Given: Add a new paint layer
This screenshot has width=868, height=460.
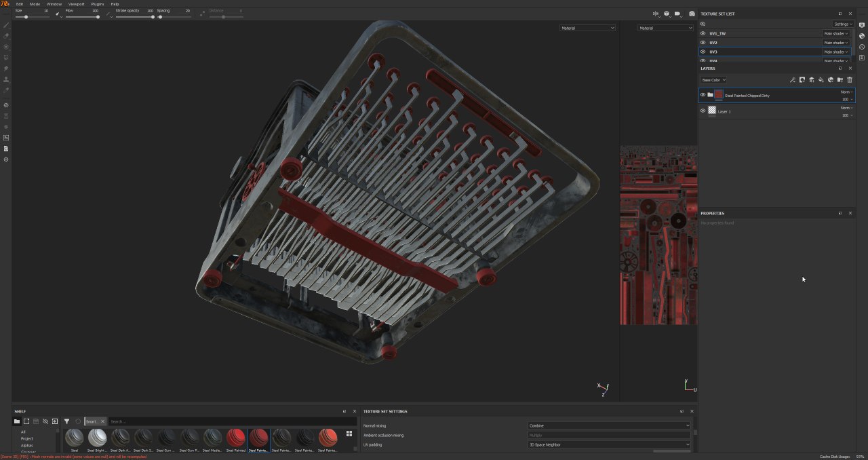Looking at the screenshot, I should (x=811, y=80).
